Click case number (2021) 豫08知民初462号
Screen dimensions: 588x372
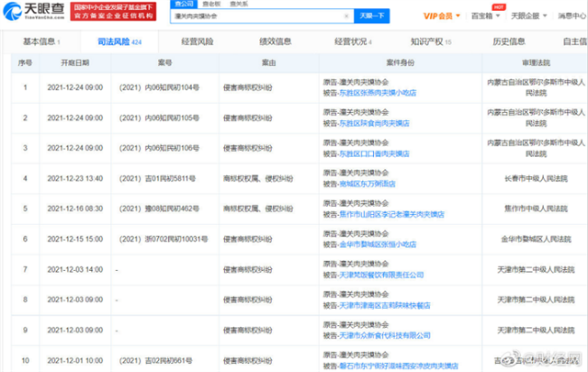pyautogui.click(x=159, y=209)
